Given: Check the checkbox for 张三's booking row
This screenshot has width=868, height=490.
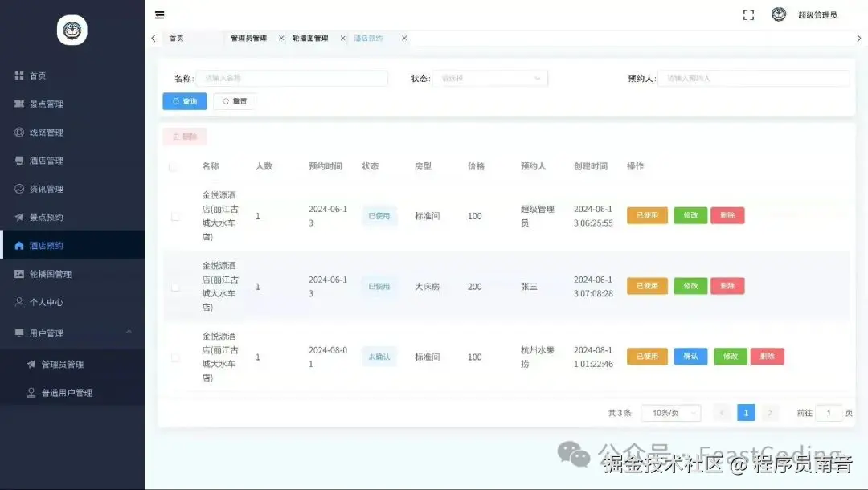Looking at the screenshot, I should [174, 286].
